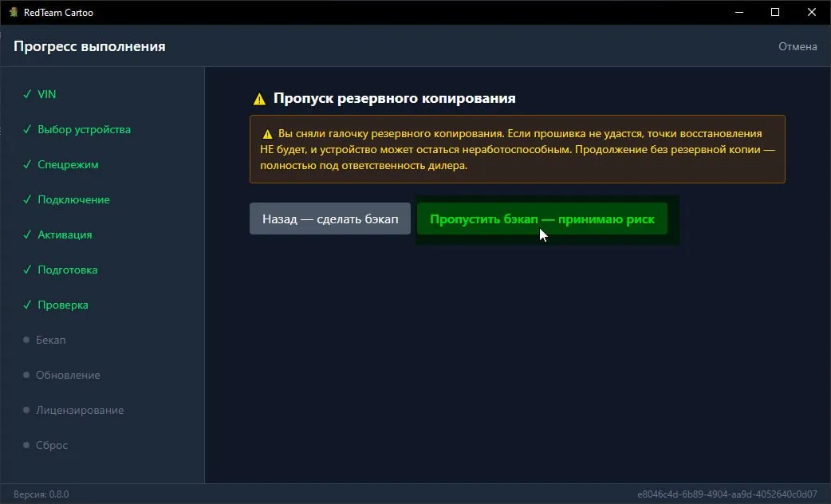Select the Активация step
The image size is (831, 504).
click(65, 234)
